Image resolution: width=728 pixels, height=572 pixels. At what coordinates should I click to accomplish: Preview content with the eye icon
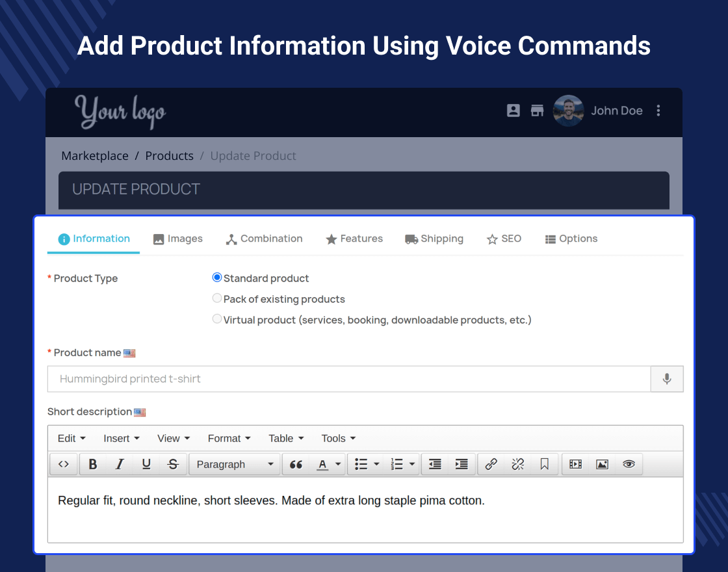(629, 464)
